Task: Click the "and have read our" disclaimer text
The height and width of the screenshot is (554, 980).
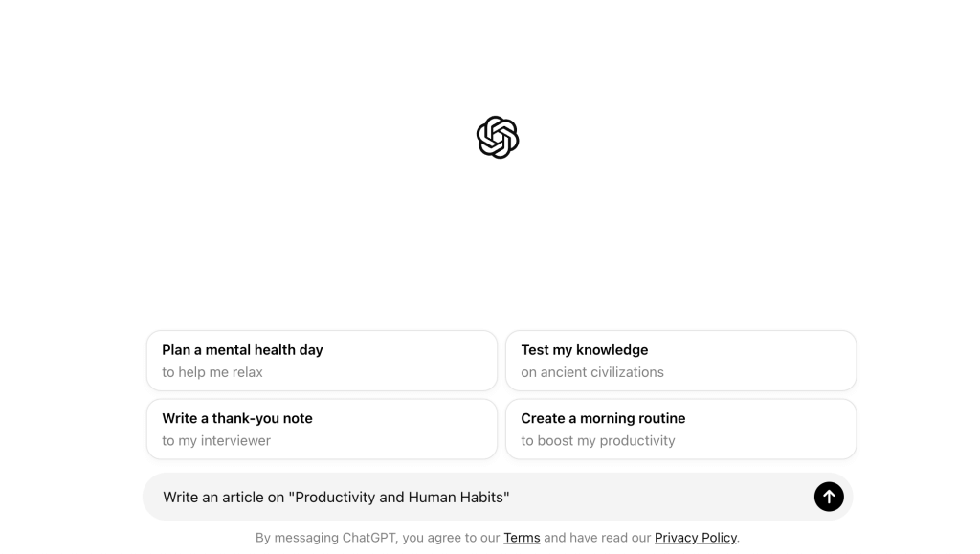Action: pos(597,538)
